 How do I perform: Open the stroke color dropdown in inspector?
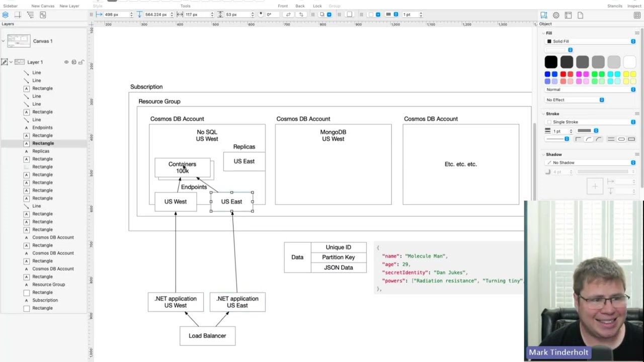(588, 131)
